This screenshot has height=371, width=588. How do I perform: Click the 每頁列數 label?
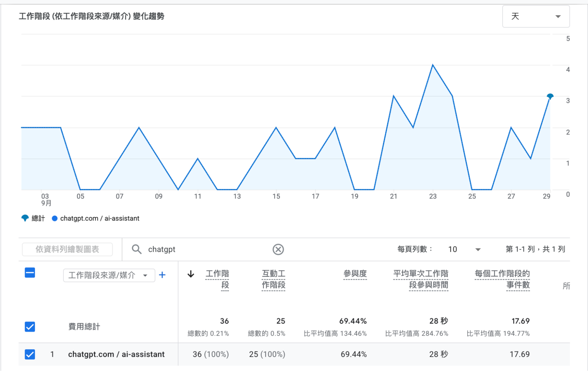pyautogui.click(x=415, y=249)
